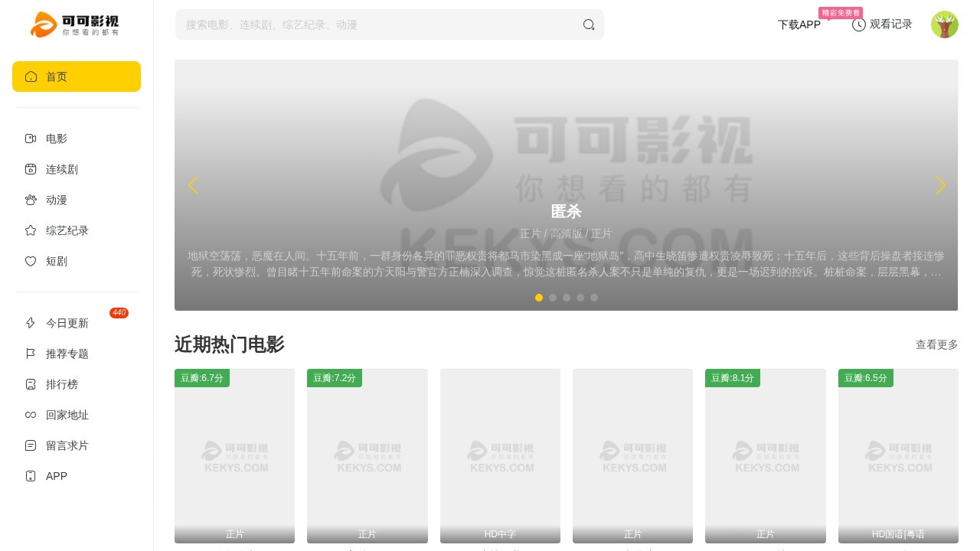Select the second carousel dot
The image size is (980, 551).
tap(553, 298)
